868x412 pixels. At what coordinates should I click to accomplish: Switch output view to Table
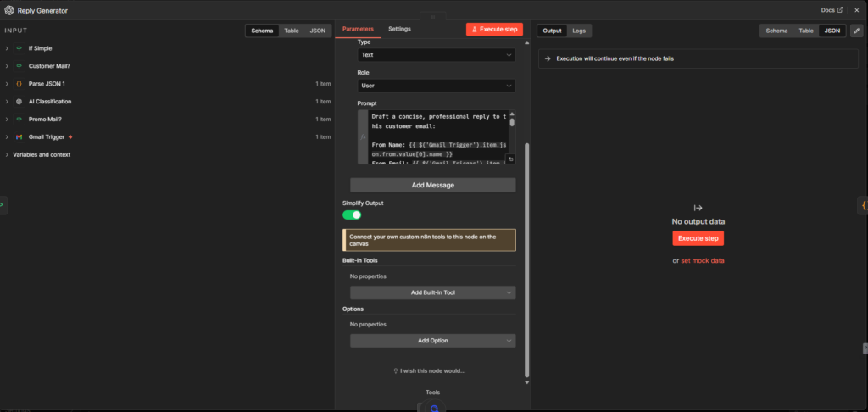[806, 31]
